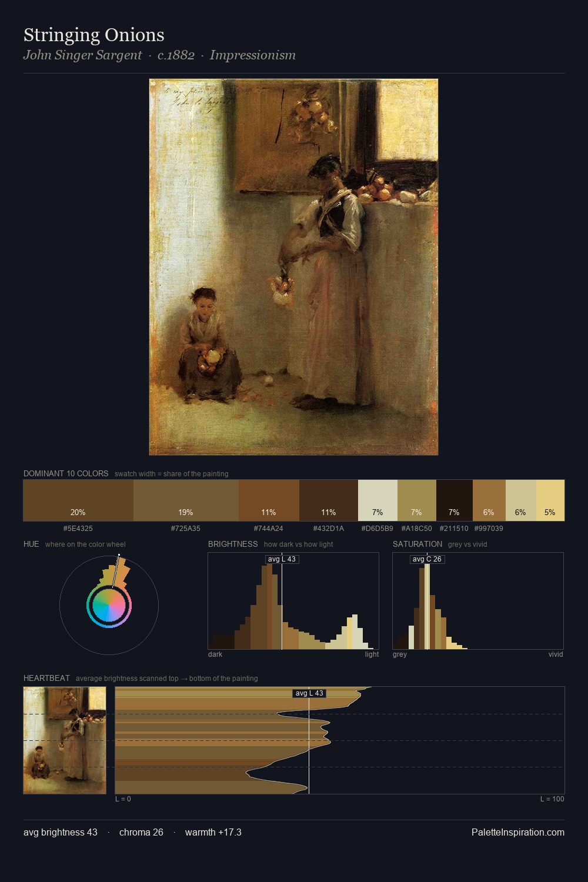Click the hex code '#432D1A'
This screenshot has height=882, width=588.
[x=329, y=529]
